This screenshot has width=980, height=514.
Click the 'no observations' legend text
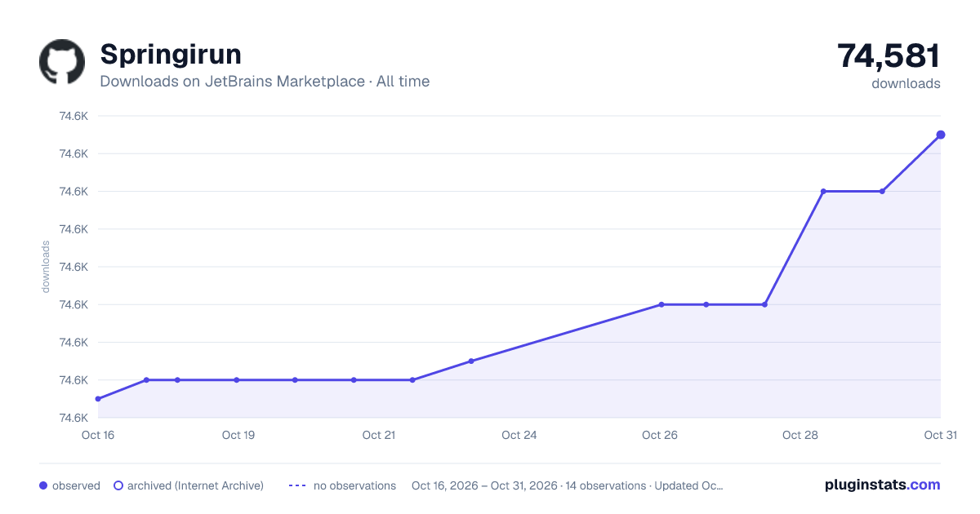354,485
